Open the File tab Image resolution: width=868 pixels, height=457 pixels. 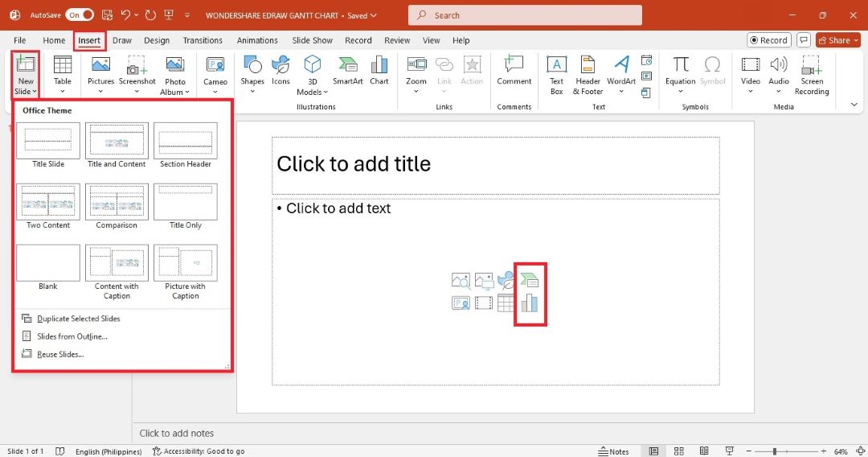[x=20, y=40]
